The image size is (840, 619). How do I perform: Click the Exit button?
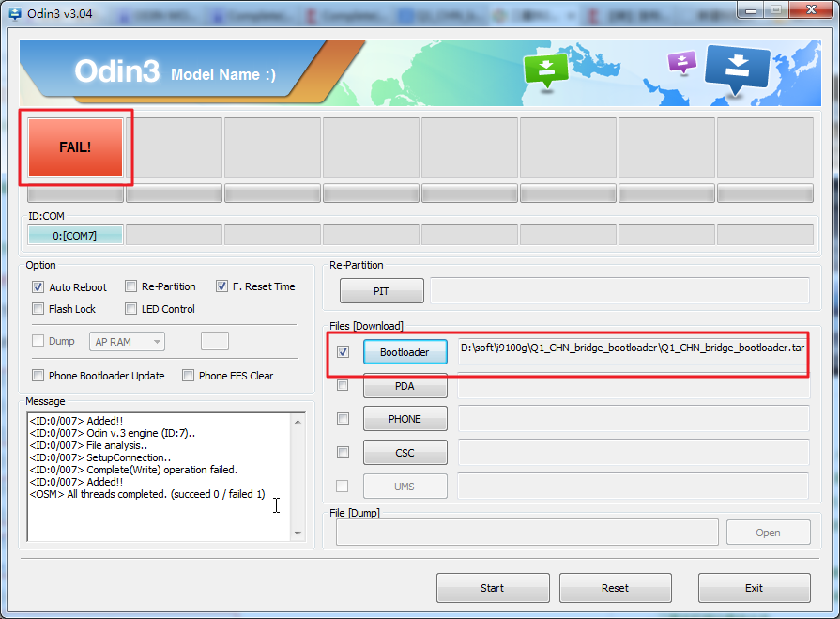coord(755,588)
